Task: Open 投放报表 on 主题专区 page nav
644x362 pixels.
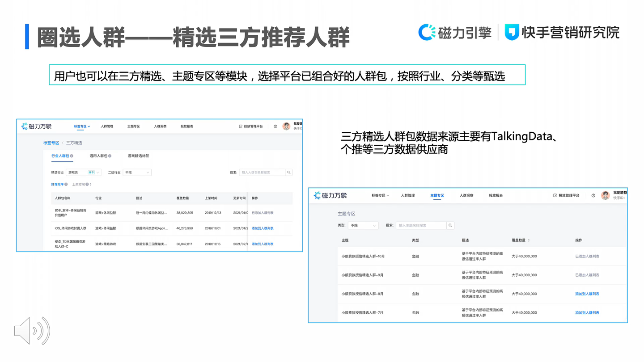Action: [496, 195]
